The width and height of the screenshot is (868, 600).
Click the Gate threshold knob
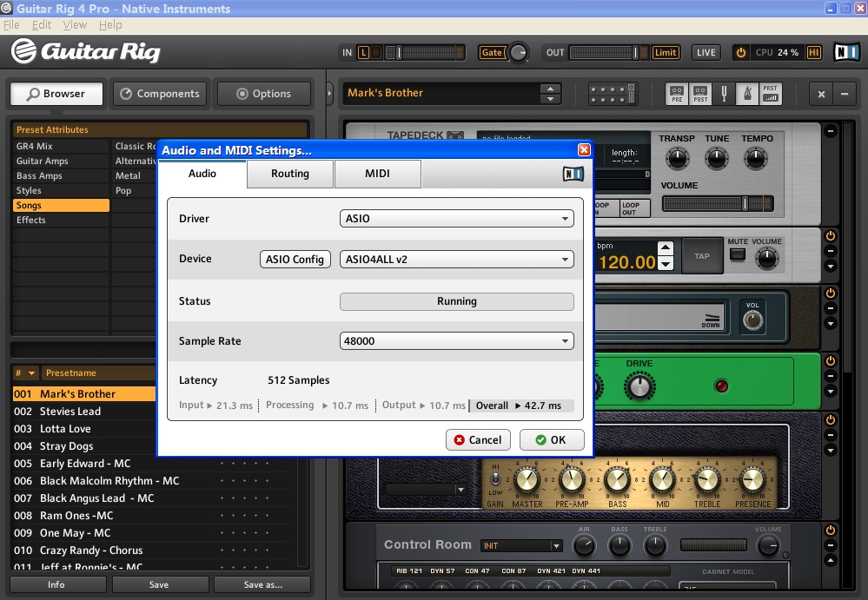point(518,53)
